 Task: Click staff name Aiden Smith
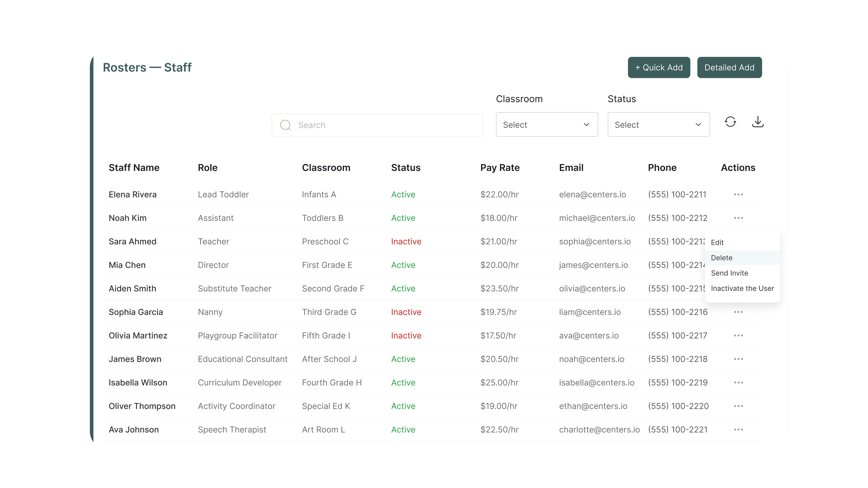click(x=132, y=289)
